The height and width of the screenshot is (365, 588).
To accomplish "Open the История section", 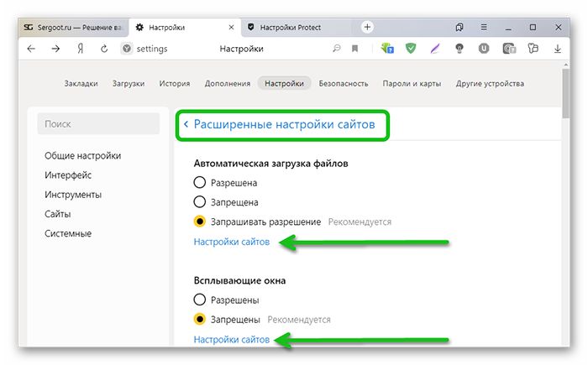I will click(175, 84).
